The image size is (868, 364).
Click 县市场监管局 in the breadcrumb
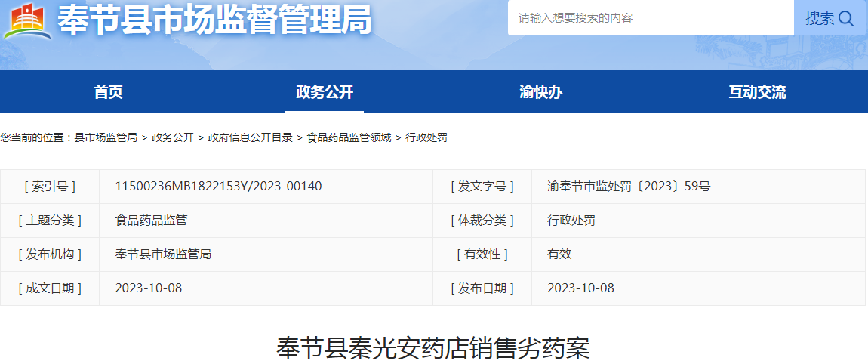(x=106, y=137)
